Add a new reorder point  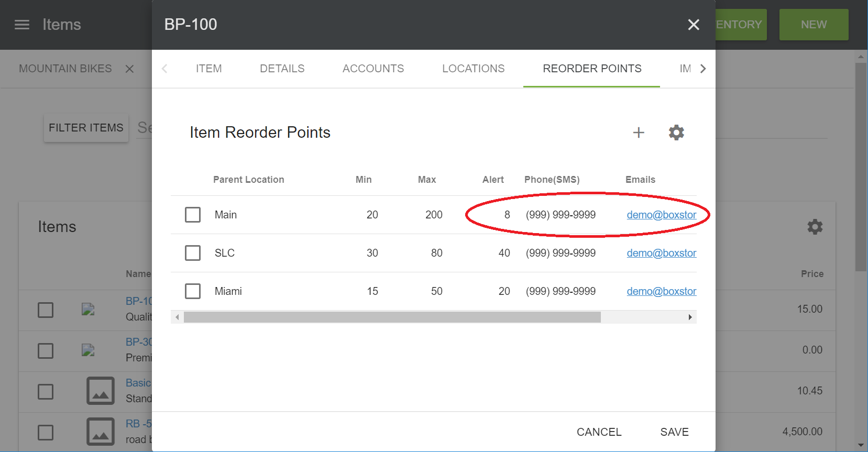639,133
